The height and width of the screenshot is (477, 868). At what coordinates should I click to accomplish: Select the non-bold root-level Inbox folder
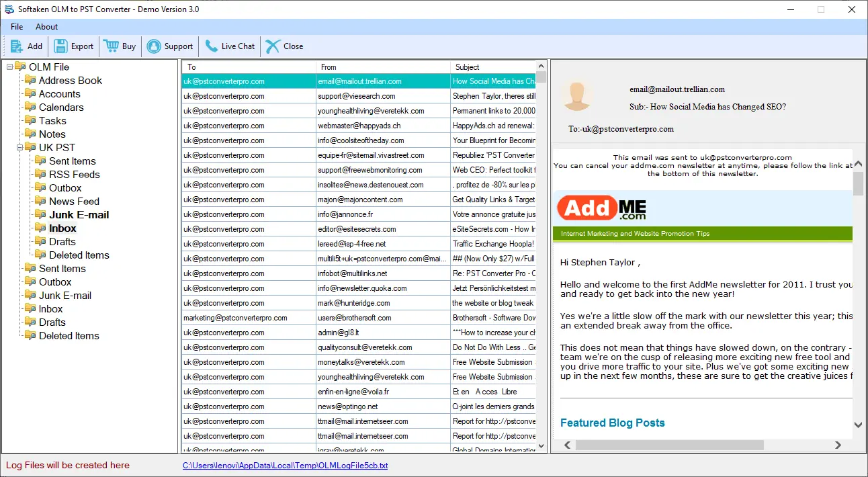point(50,308)
